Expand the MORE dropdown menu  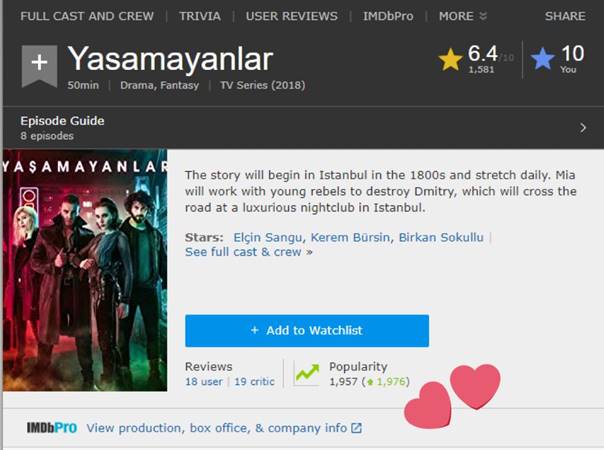click(x=463, y=16)
